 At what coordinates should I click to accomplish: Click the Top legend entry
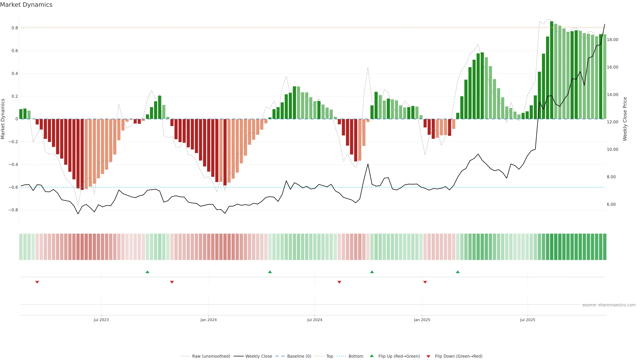(330, 356)
